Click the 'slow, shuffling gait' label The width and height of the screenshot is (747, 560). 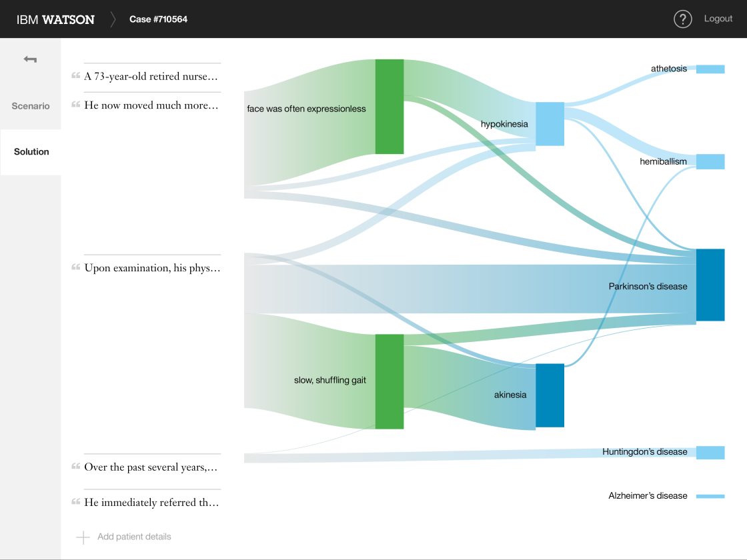tap(329, 380)
